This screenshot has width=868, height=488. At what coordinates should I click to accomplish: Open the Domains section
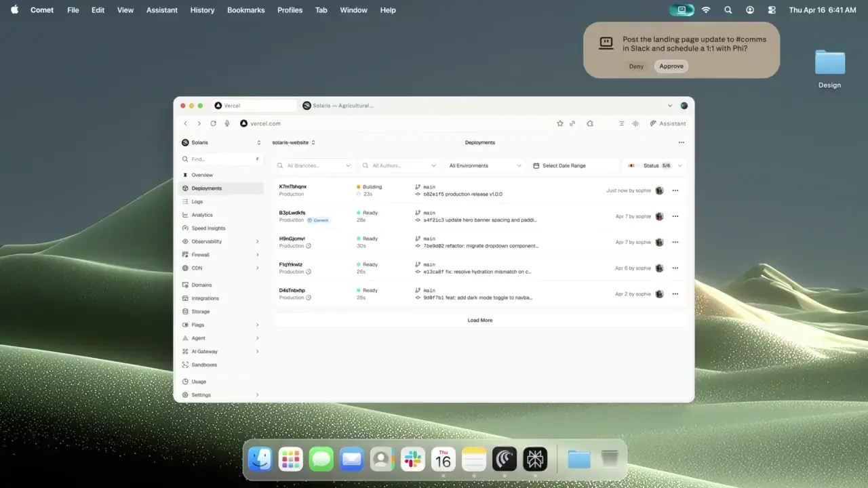click(x=221, y=285)
